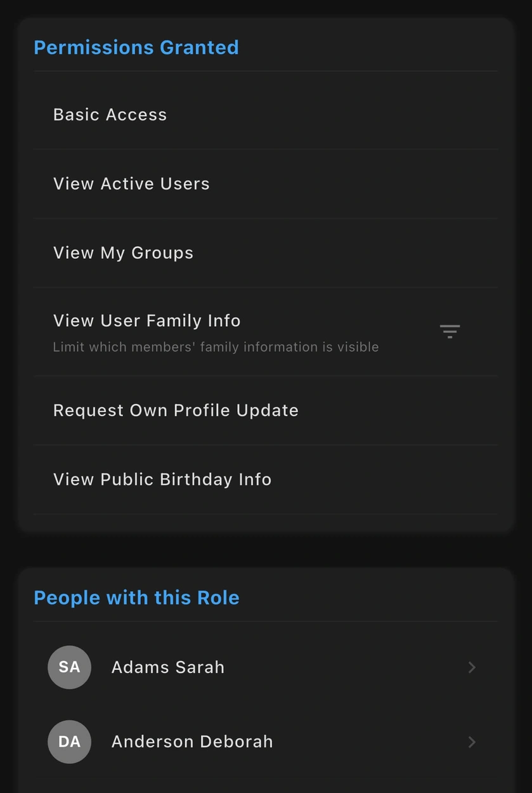Select the View User Family Info label
The height and width of the screenshot is (793, 532).
pos(146,321)
